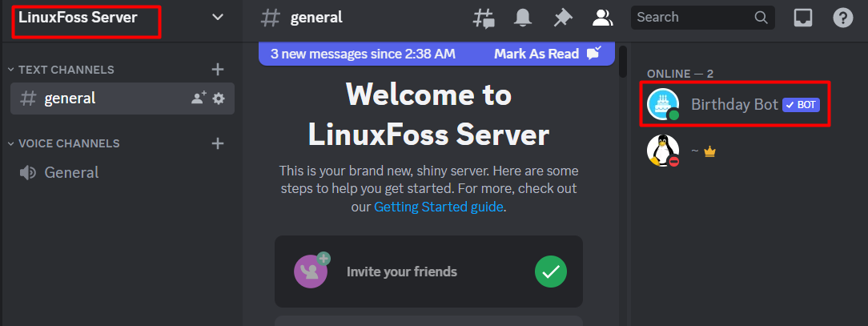The width and height of the screenshot is (868, 326).
Task: Open the LinuxFoss Server dropdown chevron
Action: [x=218, y=17]
